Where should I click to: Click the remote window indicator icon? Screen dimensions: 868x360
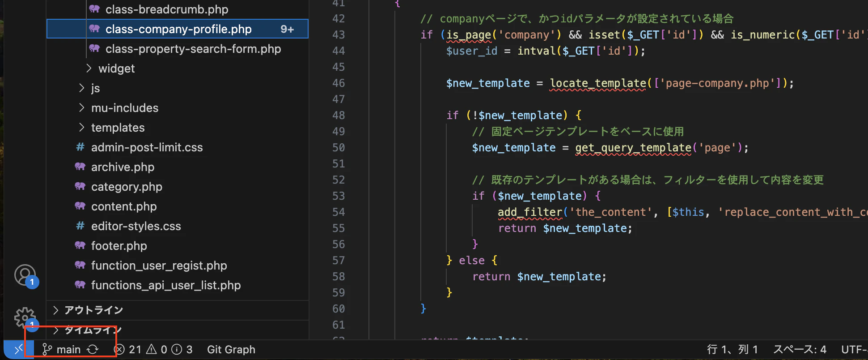coord(18,349)
